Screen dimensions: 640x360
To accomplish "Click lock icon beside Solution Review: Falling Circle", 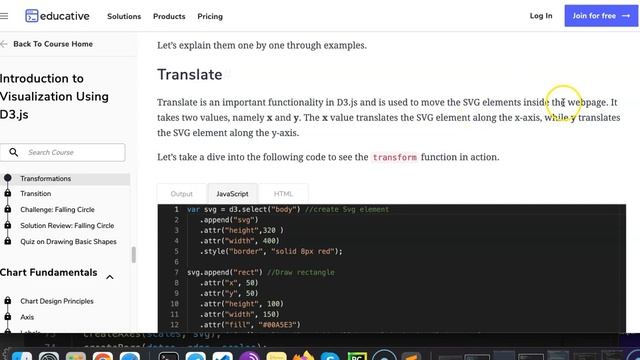I will tap(7, 225).
